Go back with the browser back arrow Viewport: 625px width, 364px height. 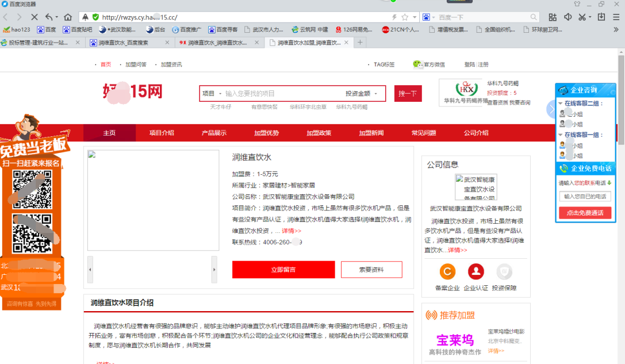click(6, 17)
